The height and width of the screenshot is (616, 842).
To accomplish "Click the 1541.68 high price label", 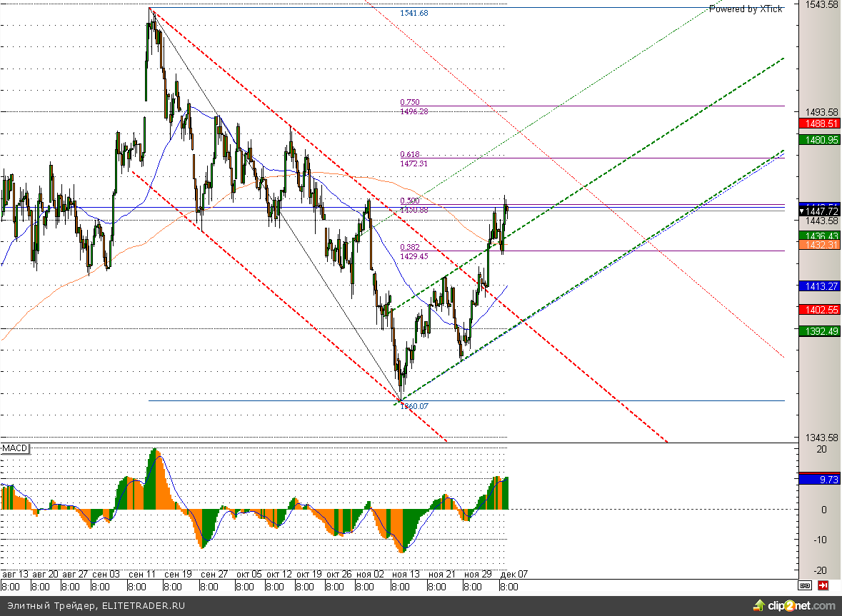I will (x=414, y=14).
